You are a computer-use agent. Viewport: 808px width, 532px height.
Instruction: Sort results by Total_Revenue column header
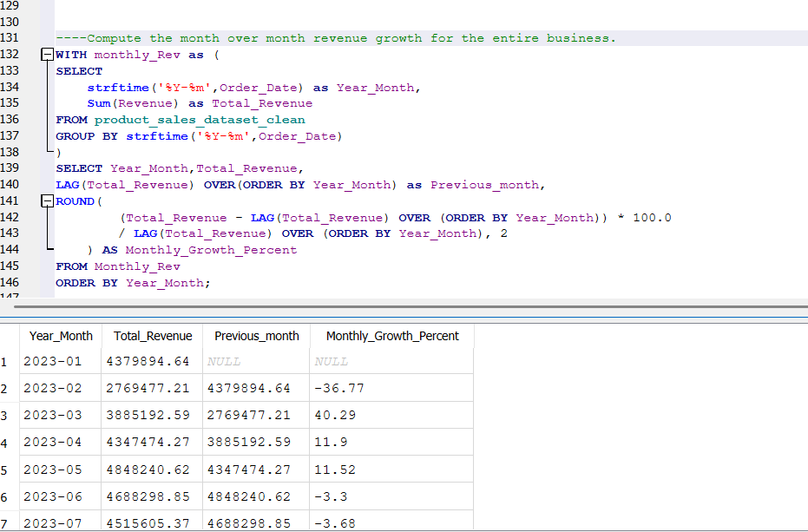152,336
